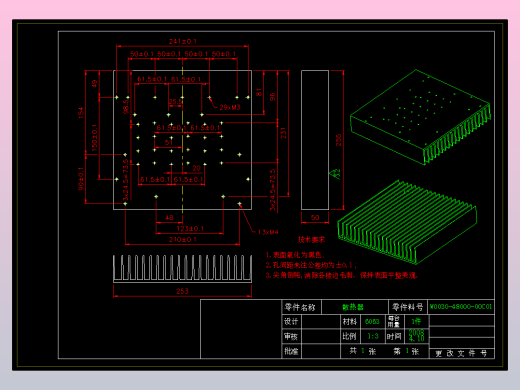Click the 241±0.1 overall width dimension
The height and width of the screenshot is (390, 520).
click(183, 41)
